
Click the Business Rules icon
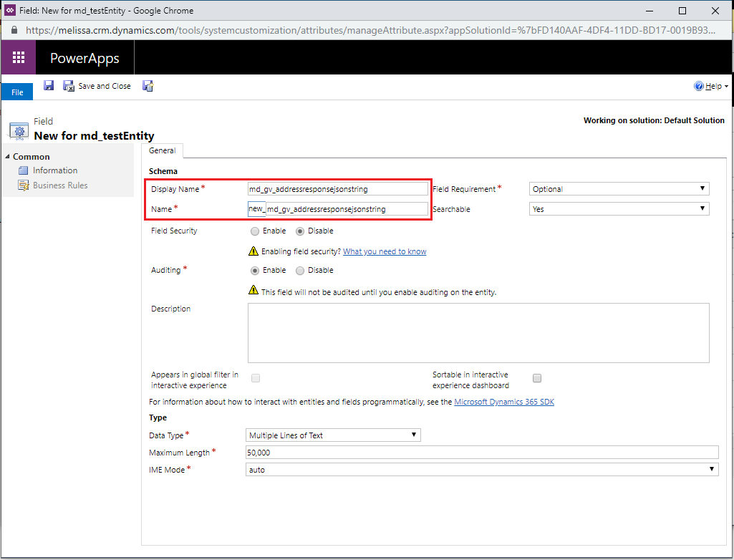coord(24,185)
